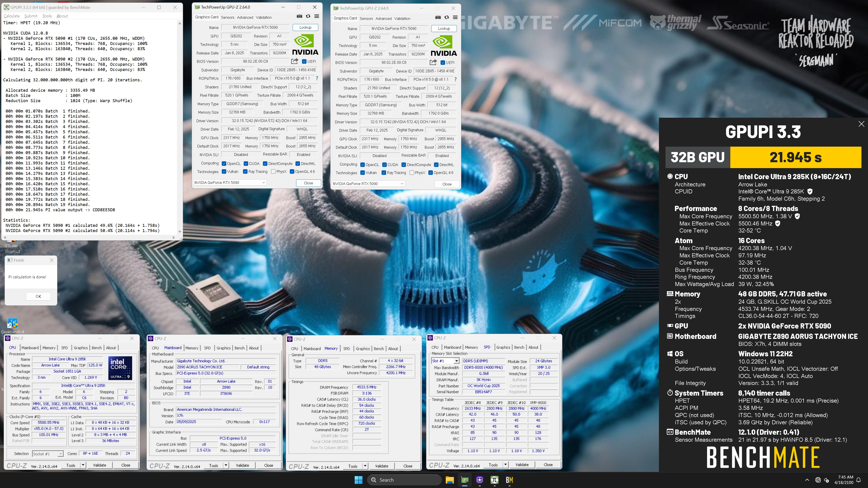Screen dimensions: 868x488
Task: Close the BenchMate result panel
Action: pos(861,124)
